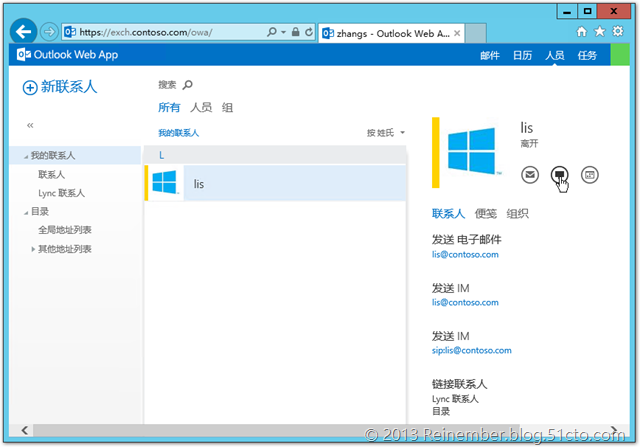Collapse the left navigation pane chevron

click(x=30, y=125)
